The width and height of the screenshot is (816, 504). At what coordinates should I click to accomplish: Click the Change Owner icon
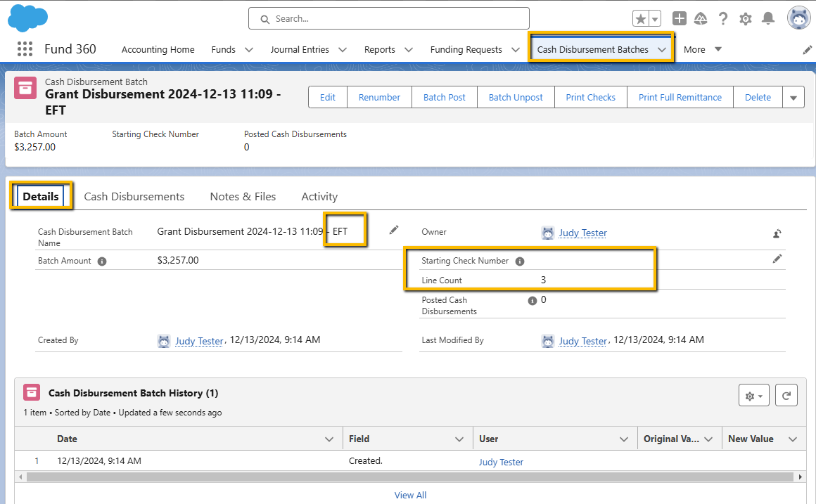777,233
